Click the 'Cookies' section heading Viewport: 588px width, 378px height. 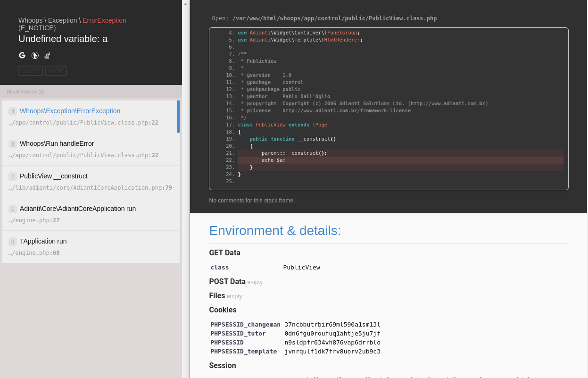pos(223,310)
